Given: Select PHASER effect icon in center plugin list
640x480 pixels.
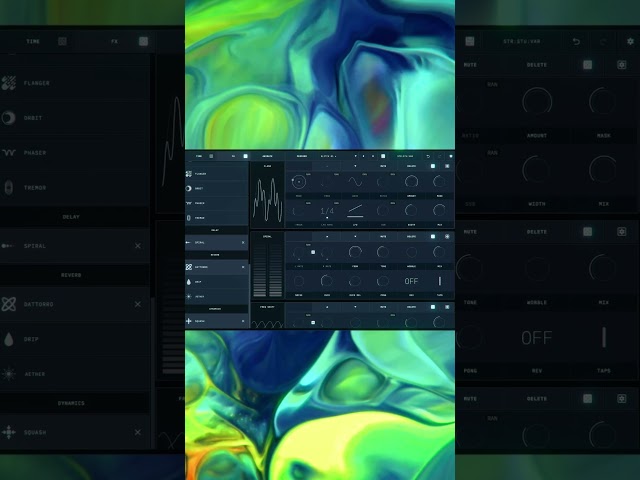Looking at the screenshot, I should pos(189,203).
